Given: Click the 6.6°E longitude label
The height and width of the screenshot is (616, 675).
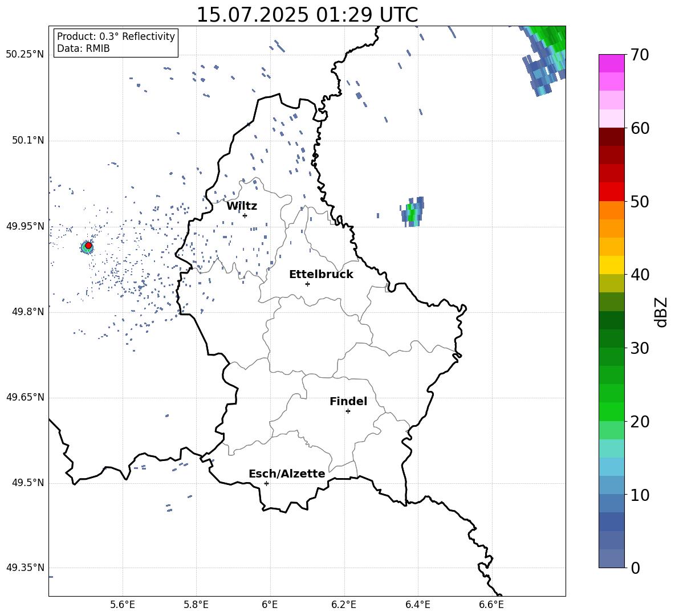Looking at the screenshot, I should 491,605.
